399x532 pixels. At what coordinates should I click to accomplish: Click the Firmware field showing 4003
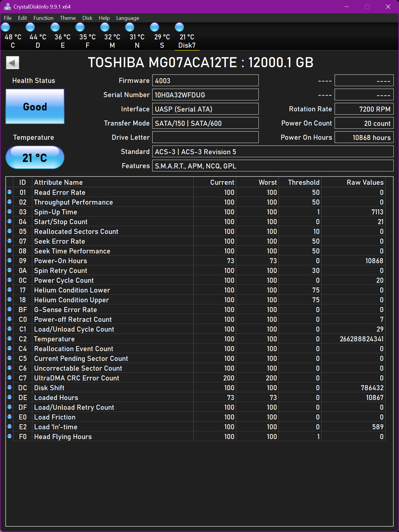[205, 81]
